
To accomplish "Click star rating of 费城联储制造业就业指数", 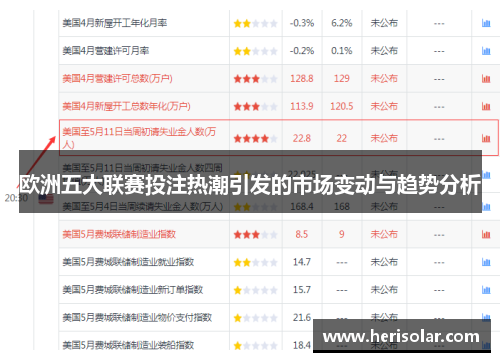I will point(255,262).
